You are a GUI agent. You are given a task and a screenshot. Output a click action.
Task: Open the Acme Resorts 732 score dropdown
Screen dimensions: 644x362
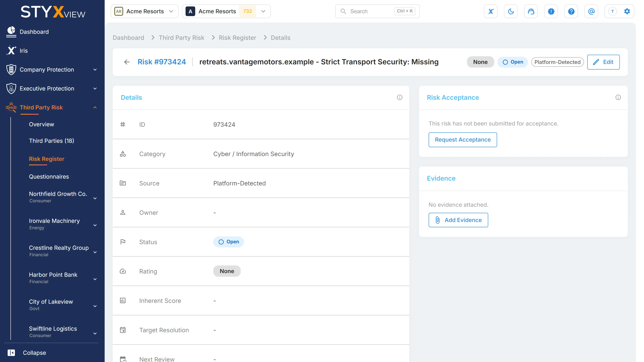click(x=226, y=11)
